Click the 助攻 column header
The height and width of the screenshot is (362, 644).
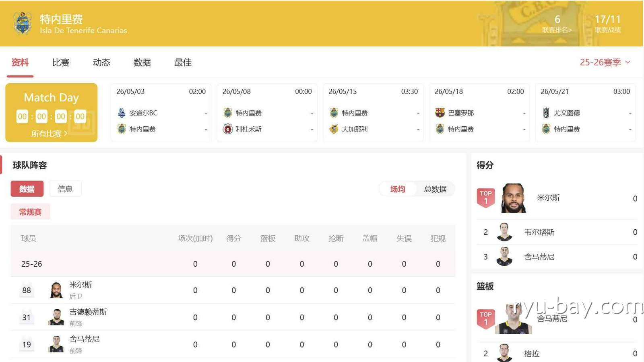tap(302, 239)
